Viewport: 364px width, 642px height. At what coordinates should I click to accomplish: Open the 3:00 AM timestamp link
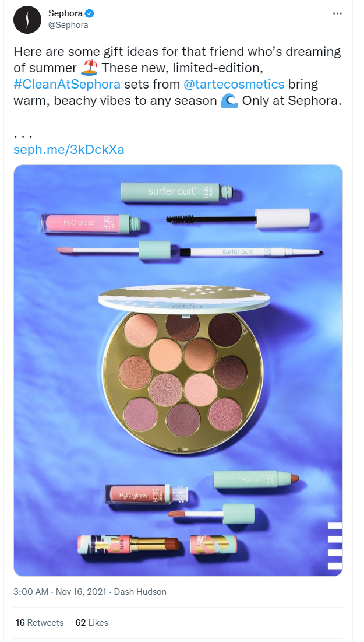(x=31, y=592)
